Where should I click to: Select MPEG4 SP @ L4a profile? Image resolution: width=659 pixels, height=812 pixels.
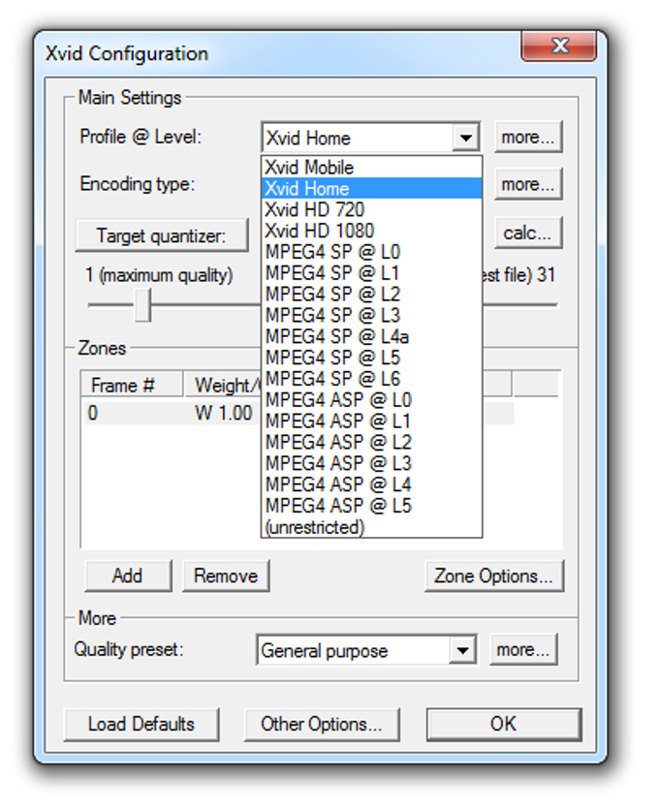coord(371,336)
